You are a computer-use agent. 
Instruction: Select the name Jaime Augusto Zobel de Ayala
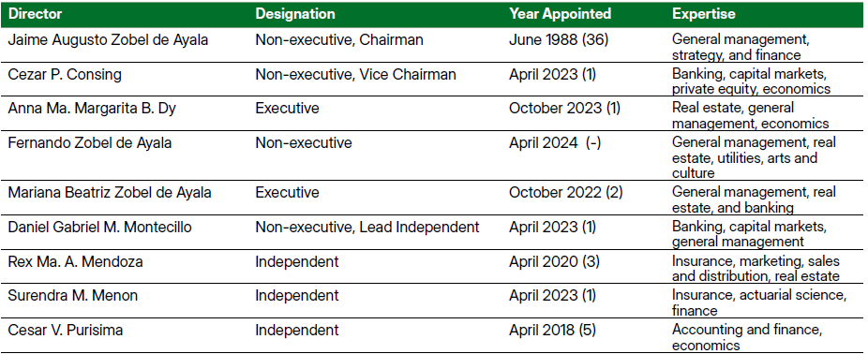108,40
